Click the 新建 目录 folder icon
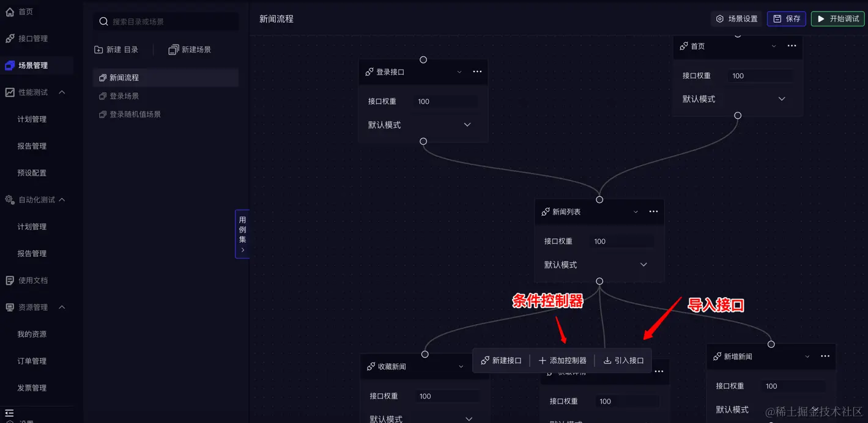 pos(98,50)
